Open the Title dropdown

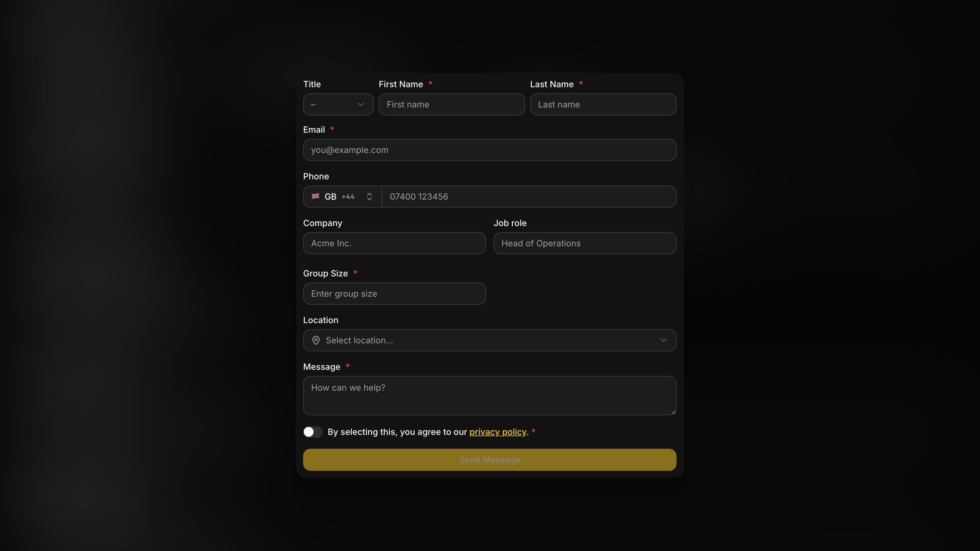pyautogui.click(x=338, y=104)
